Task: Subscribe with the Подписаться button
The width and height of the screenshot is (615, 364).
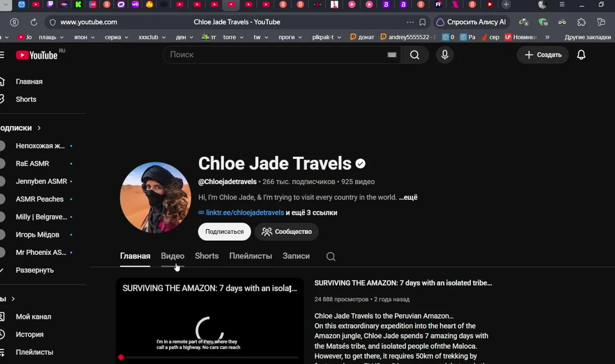Action: click(225, 232)
